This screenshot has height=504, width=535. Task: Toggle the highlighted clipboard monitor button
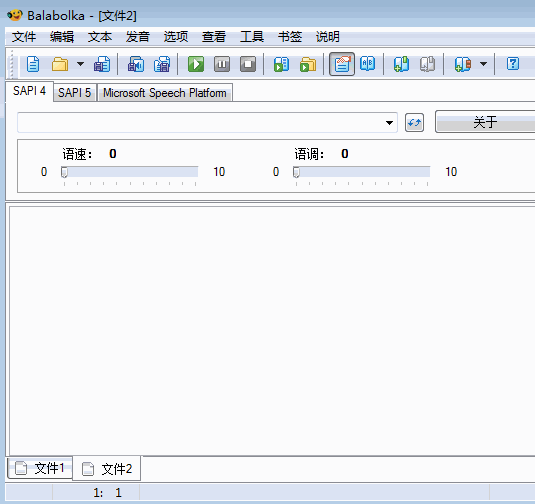click(x=342, y=64)
